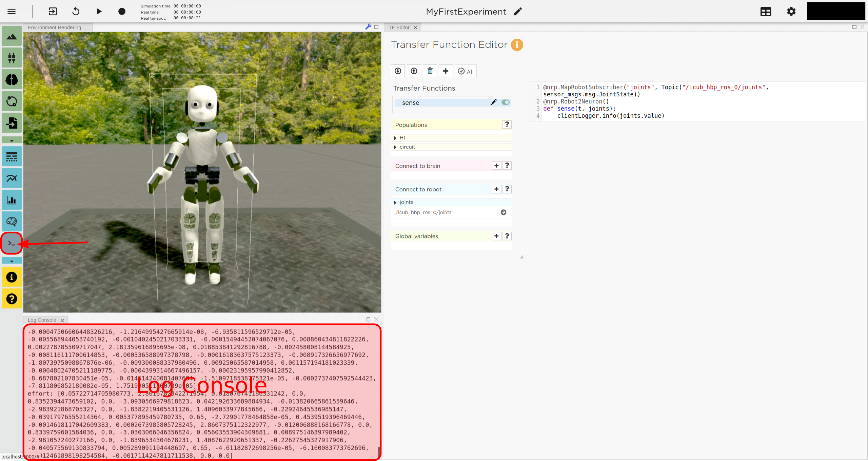Add a Connect to robot entry
868x461 pixels.
pos(496,189)
